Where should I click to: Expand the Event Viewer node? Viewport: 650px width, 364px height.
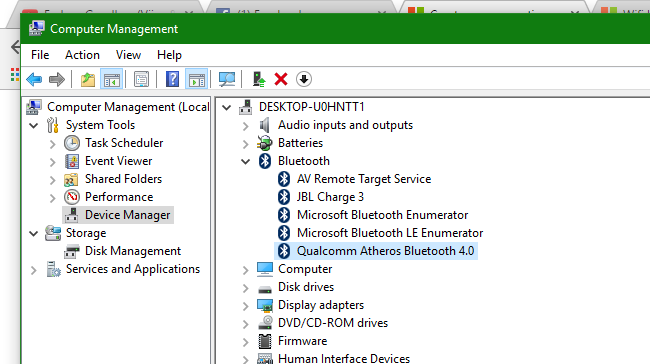coord(52,162)
